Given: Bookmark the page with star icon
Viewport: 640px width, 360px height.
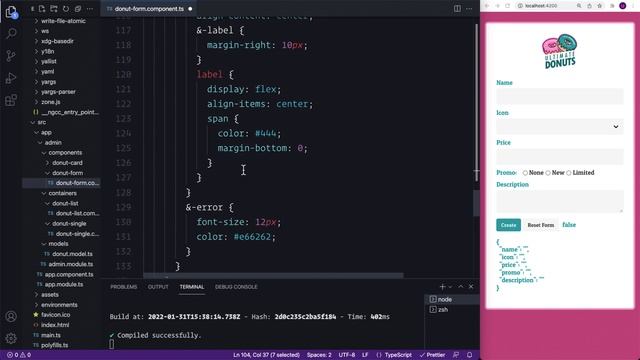Looking at the screenshot, I should click(600, 6).
